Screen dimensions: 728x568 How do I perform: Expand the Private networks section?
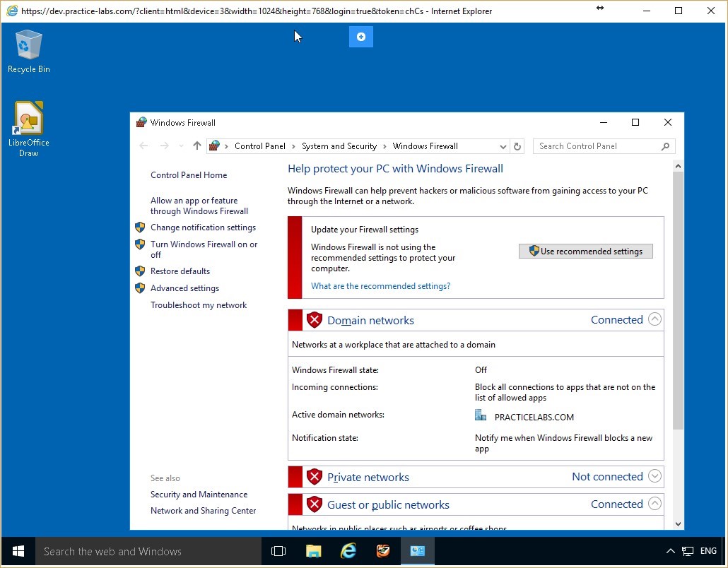coord(654,476)
